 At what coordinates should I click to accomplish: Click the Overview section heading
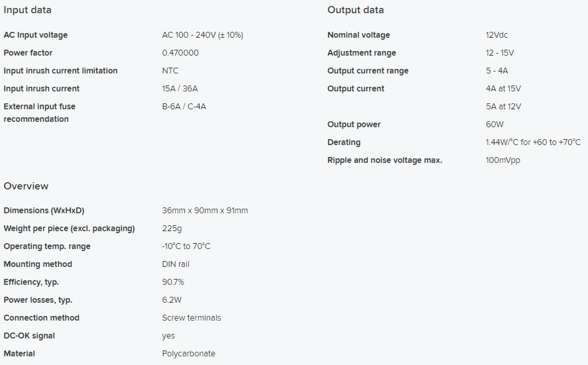(26, 186)
